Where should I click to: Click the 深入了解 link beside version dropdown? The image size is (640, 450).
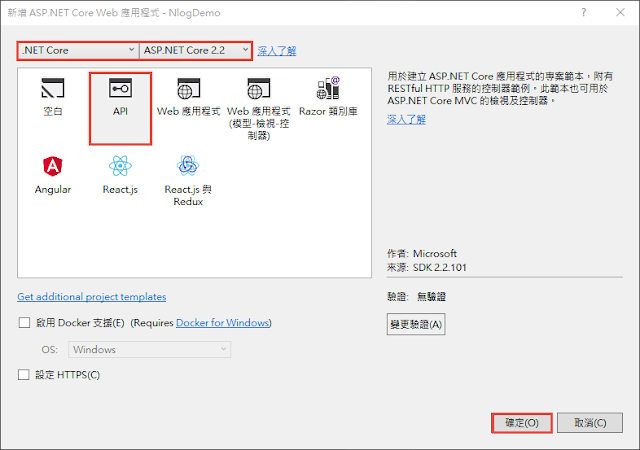277,51
